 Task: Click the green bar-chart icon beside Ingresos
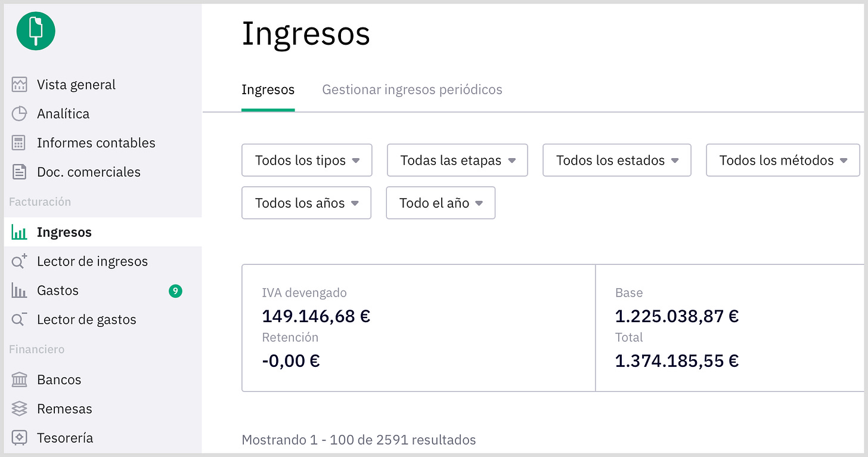pyautogui.click(x=20, y=232)
